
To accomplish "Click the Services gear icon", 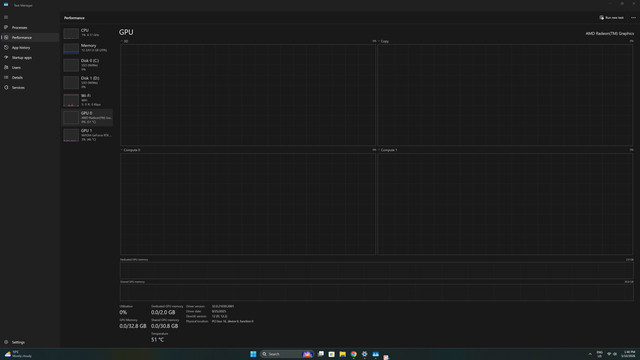I will coord(6,87).
